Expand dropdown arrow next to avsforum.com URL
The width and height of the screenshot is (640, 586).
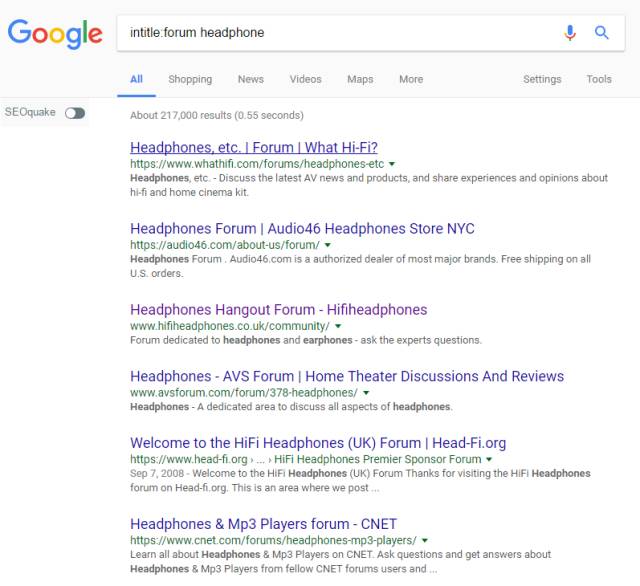(x=366, y=393)
